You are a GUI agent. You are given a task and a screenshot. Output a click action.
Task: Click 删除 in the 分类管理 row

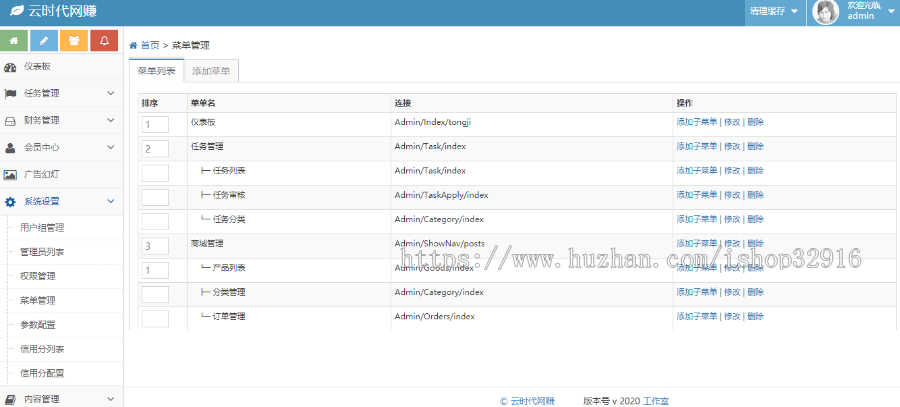point(755,292)
